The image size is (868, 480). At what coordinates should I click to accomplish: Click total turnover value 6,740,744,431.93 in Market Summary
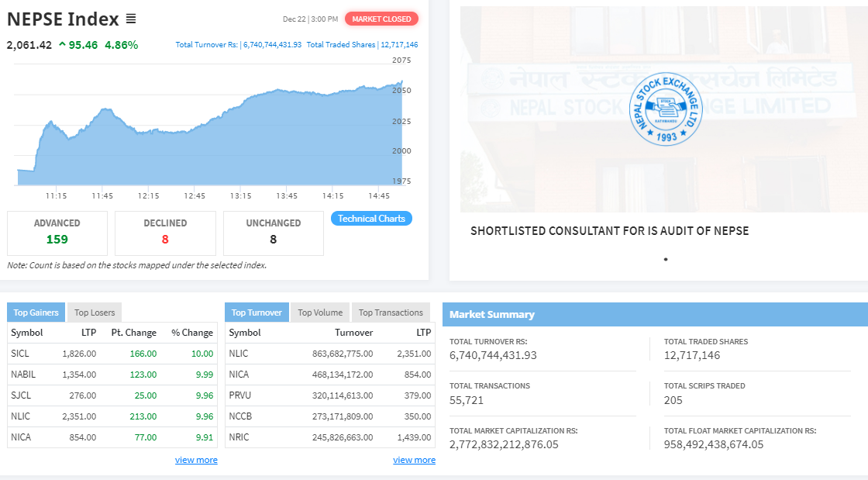pyautogui.click(x=493, y=355)
